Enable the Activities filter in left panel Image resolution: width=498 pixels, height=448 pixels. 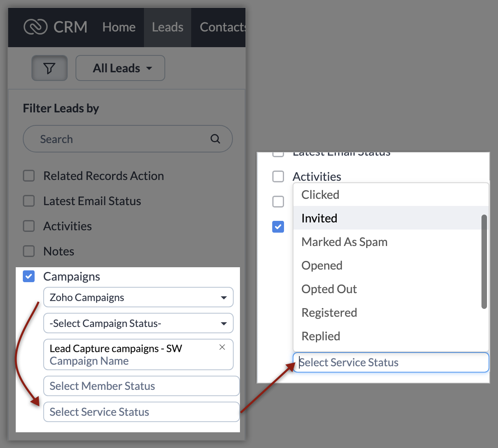pos(29,226)
